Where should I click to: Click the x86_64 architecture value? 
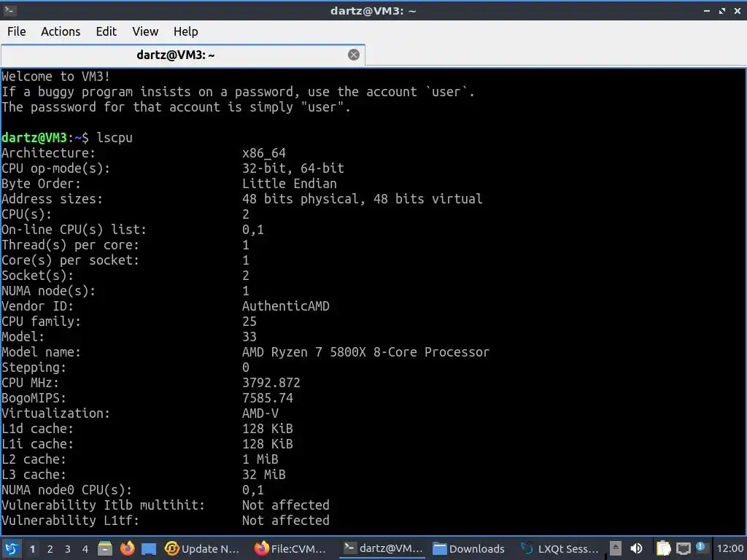(x=264, y=153)
